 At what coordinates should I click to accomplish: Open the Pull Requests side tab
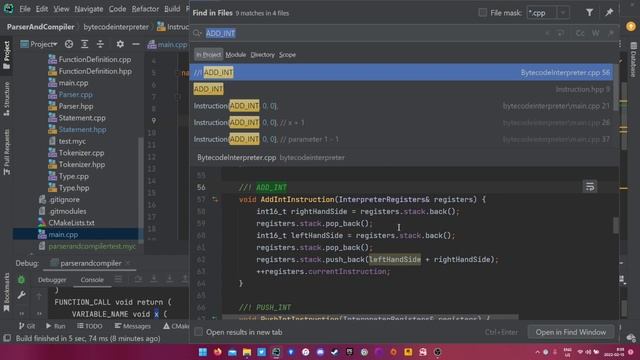[7, 152]
